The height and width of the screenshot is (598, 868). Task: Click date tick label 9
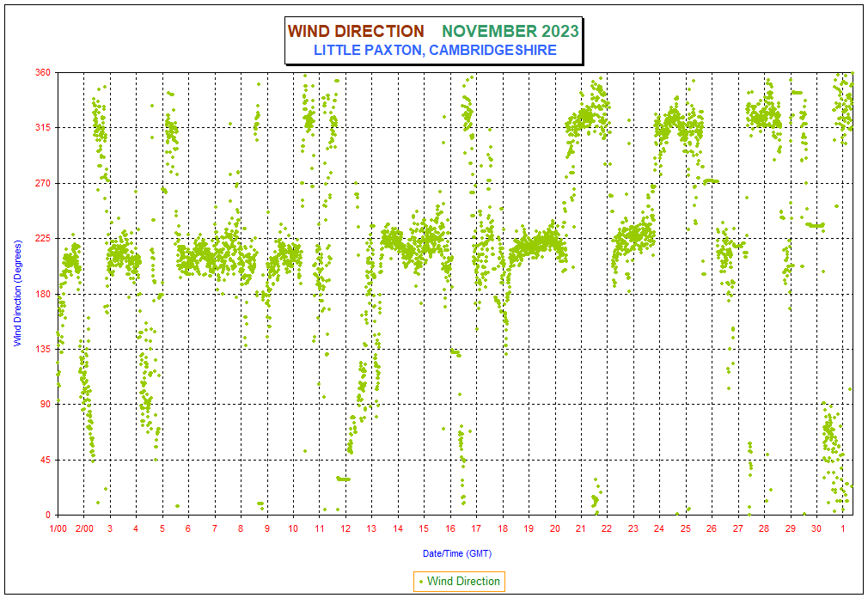pos(266,528)
